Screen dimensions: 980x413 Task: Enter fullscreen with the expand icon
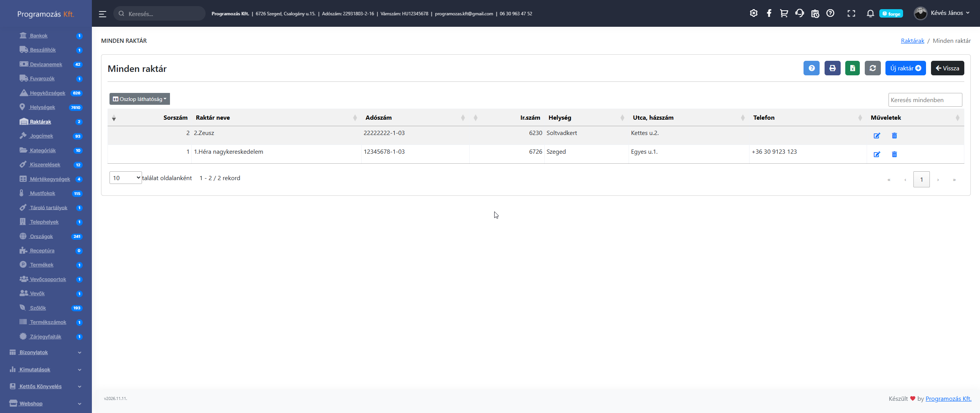coord(851,13)
